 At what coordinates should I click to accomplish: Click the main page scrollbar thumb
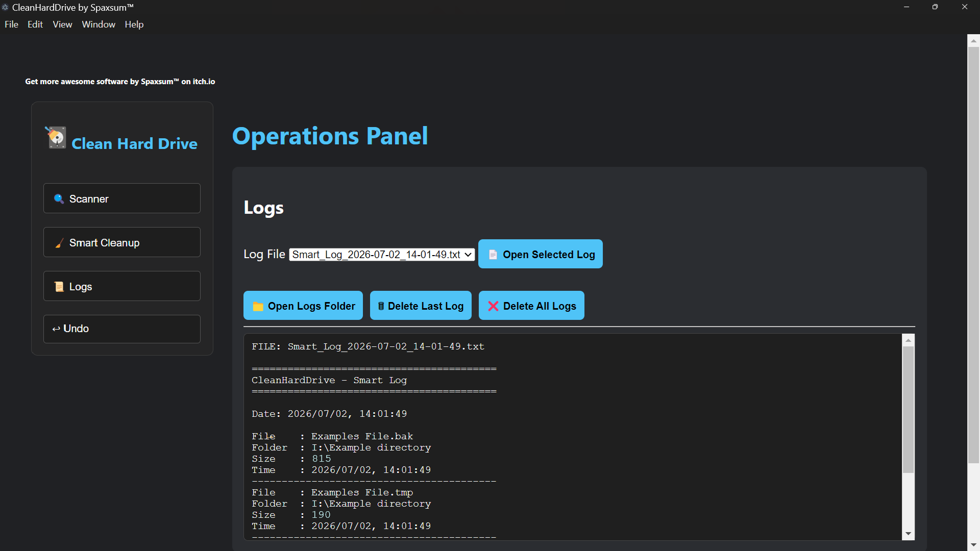(973, 256)
